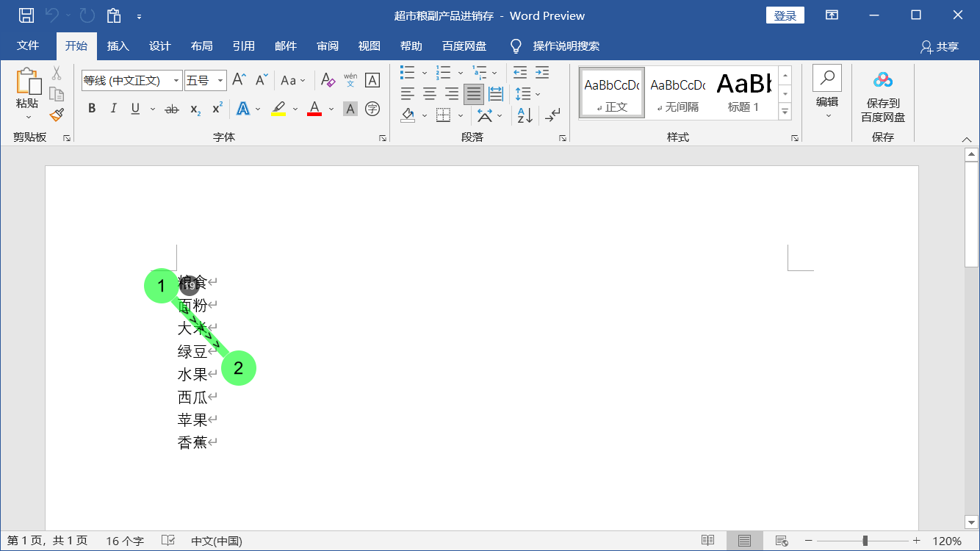The image size is (980, 551).
Task: Click the Save icon in title bar
Action: [x=26, y=15]
